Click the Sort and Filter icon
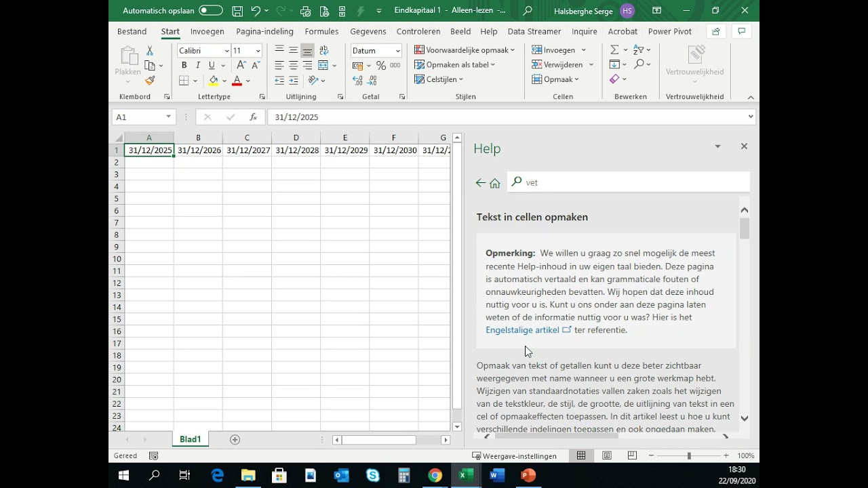Screen dimensions: 868x488 pyautogui.click(x=638, y=50)
